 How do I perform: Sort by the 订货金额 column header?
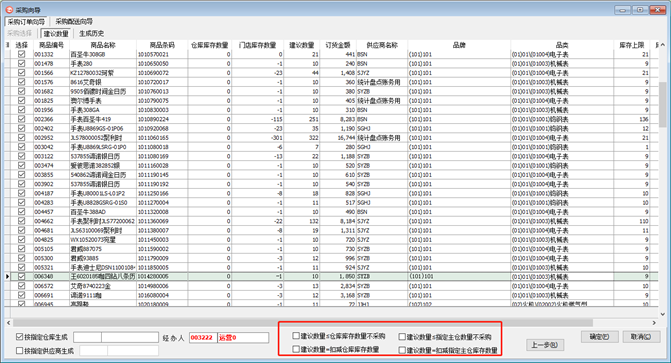click(338, 45)
